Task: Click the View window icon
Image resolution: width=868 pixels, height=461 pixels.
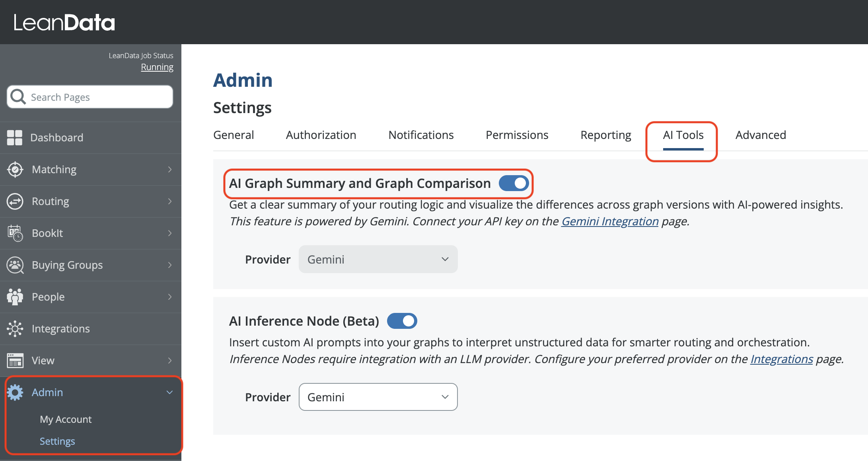Action: 15,361
